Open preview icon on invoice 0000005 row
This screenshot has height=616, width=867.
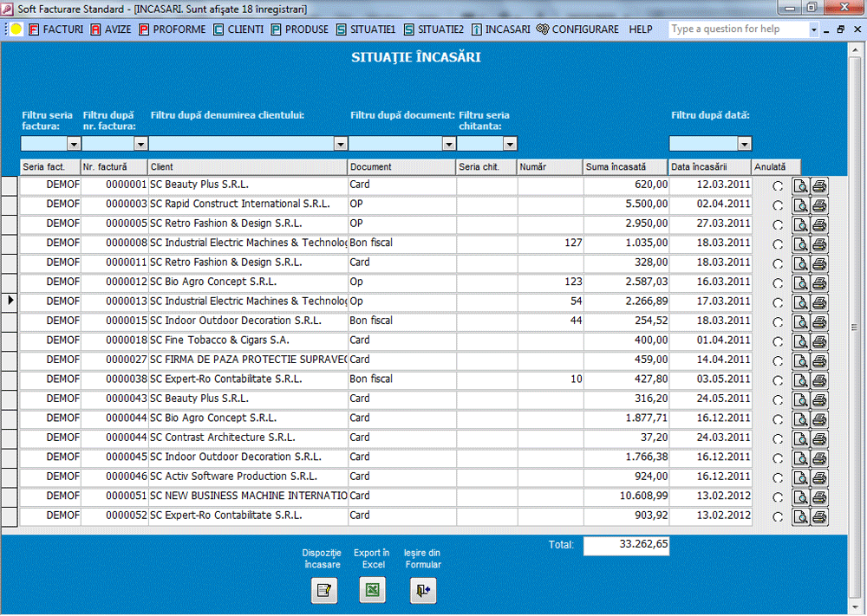[800, 225]
